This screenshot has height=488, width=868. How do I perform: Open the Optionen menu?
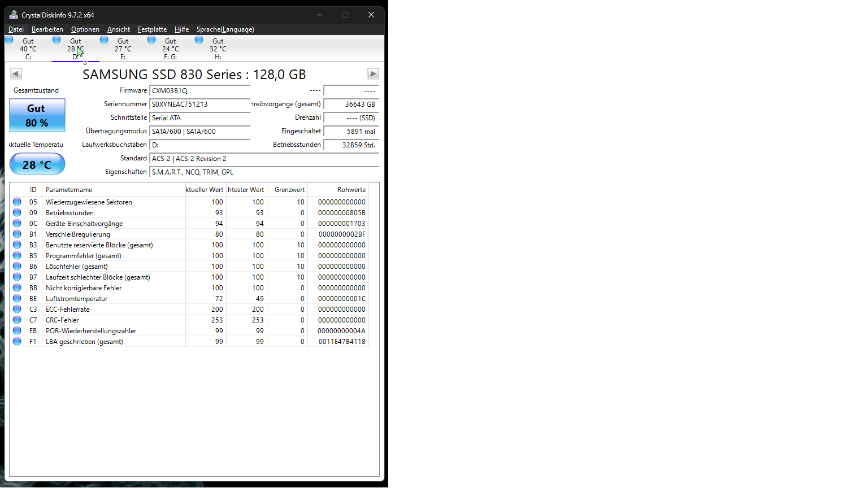click(x=85, y=29)
